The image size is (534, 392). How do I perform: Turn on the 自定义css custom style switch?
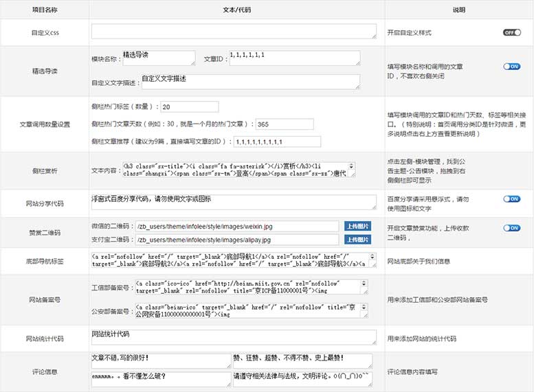pyautogui.click(x=512, y=32)
